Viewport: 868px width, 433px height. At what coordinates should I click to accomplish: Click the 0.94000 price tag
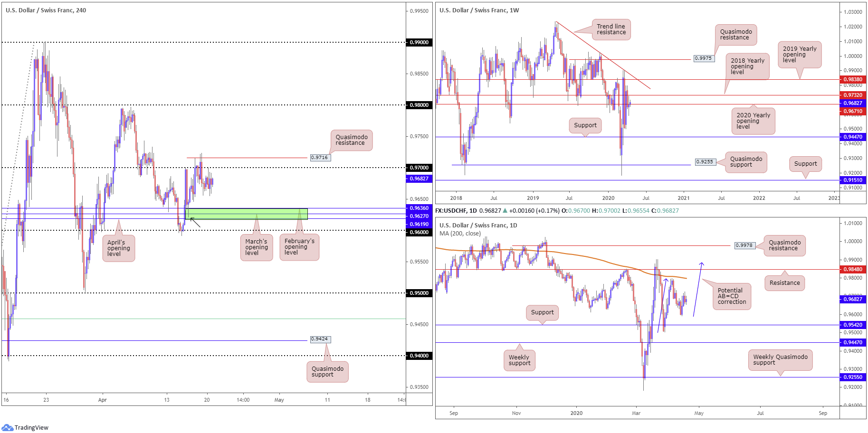[419, 356]
